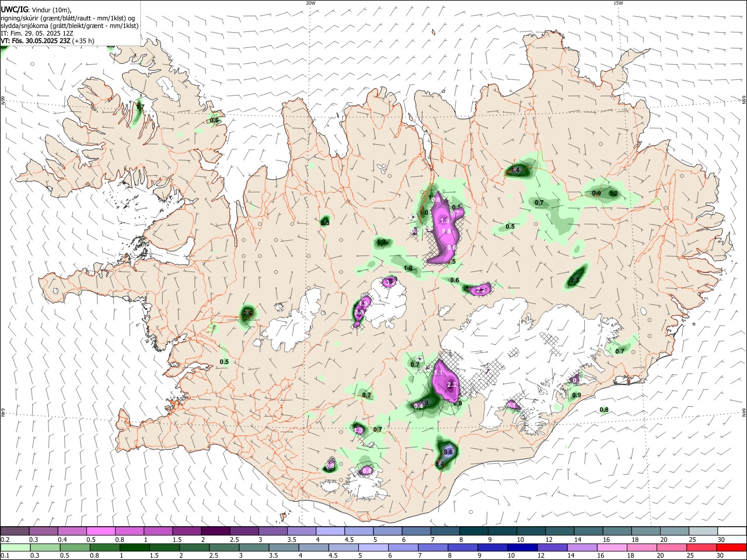Viewport: 747px width, 560px height.
Task: Click the bright pink swatch between 0.5 and 0.8
Action: [101, 531]
